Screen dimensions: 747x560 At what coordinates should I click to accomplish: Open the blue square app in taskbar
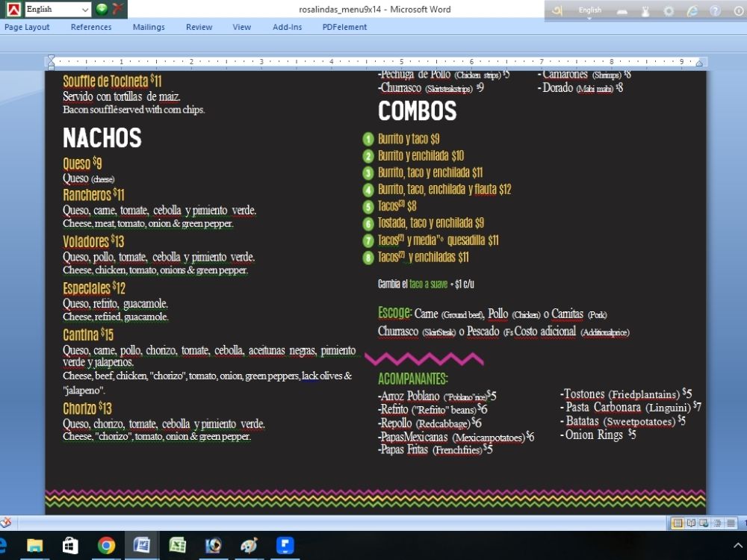285,545
